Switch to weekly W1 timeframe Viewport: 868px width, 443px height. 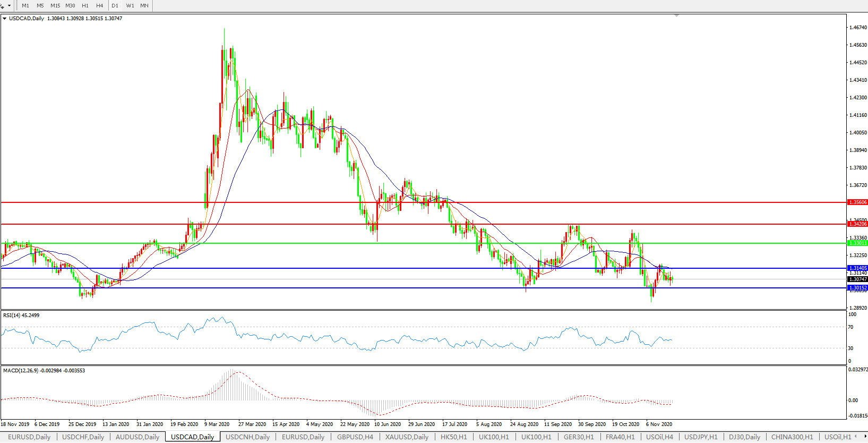point(130,5)
